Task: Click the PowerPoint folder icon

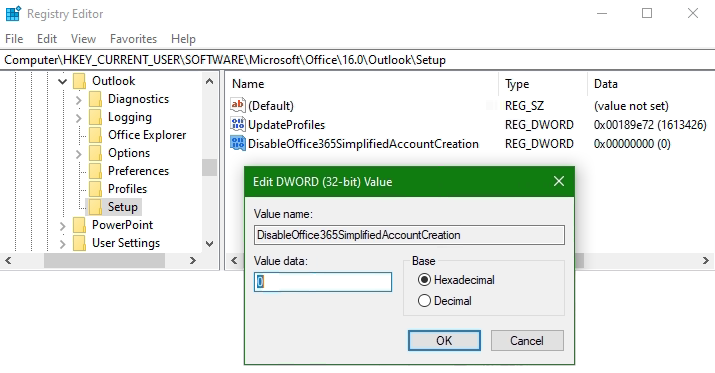Action: (x=79, y=225)
